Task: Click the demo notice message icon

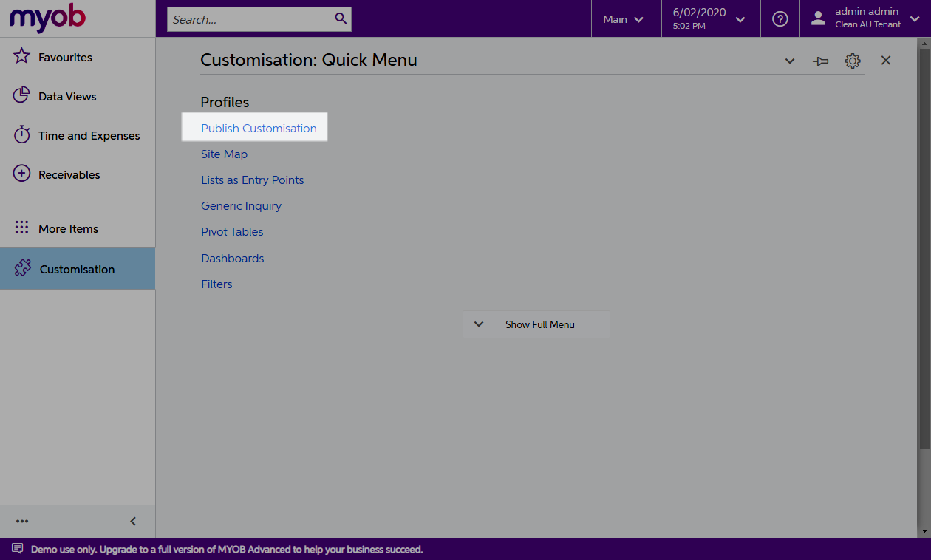Action: tap(17, 549)
